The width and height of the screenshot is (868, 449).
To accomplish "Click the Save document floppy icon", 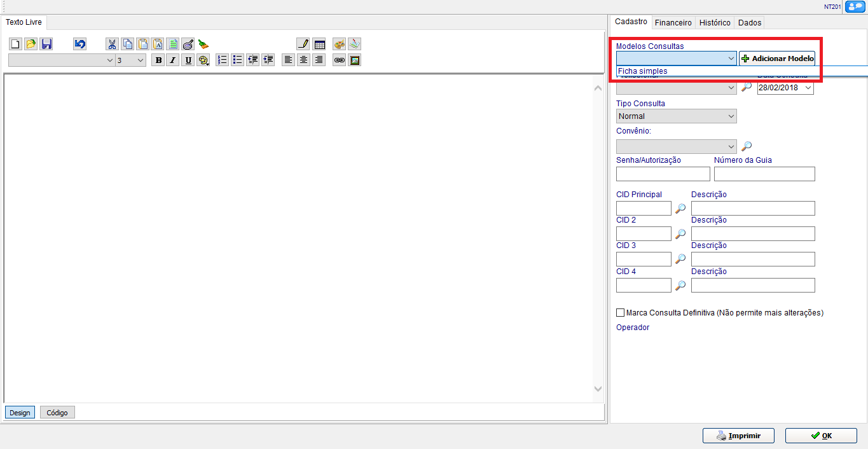I will pyautogui.click(x=46, y=44).
